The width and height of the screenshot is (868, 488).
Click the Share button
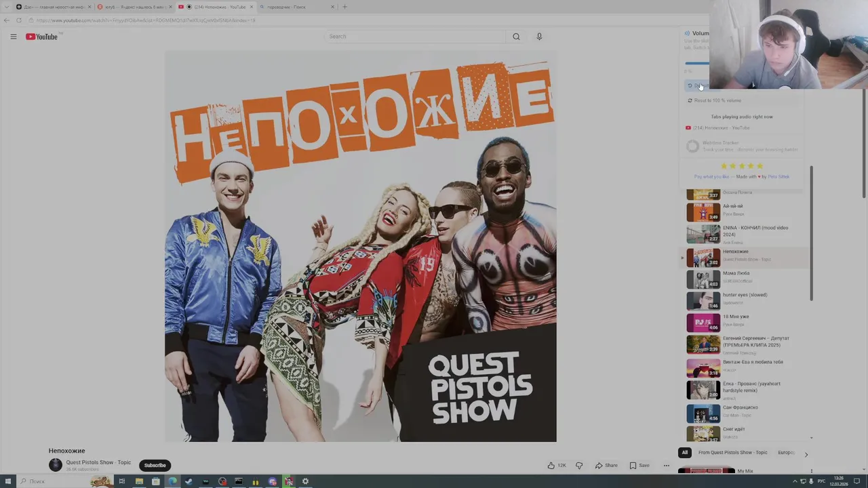(606, 466)
